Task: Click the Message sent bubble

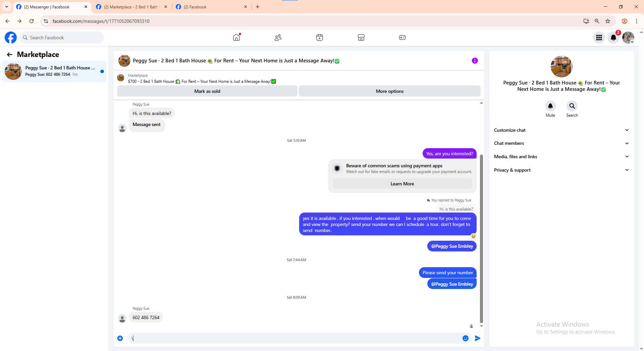Action: point(147,125)
